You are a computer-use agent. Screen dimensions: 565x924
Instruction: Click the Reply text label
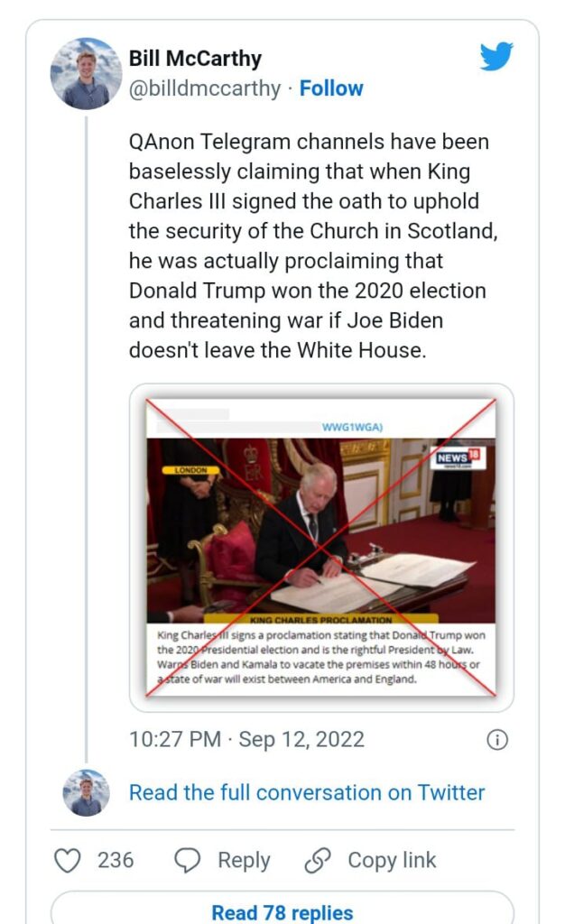pyautogui.click(x=244, y=860)
